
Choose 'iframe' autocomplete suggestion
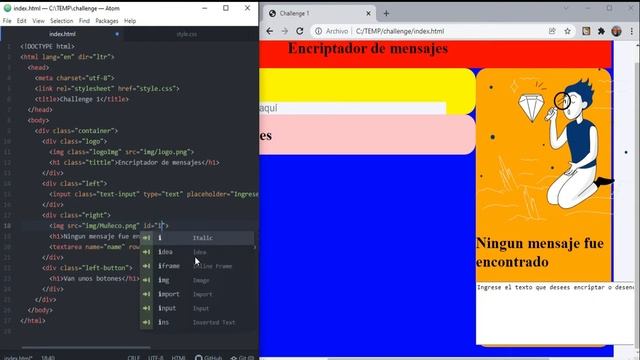tap(198, 266)
